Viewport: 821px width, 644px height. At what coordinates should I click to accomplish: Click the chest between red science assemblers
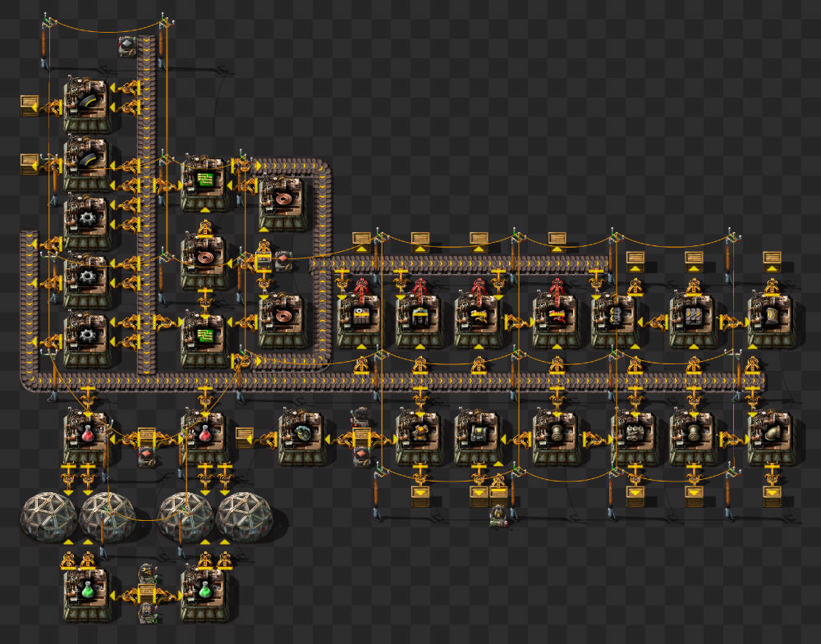[x=146, y=436]
